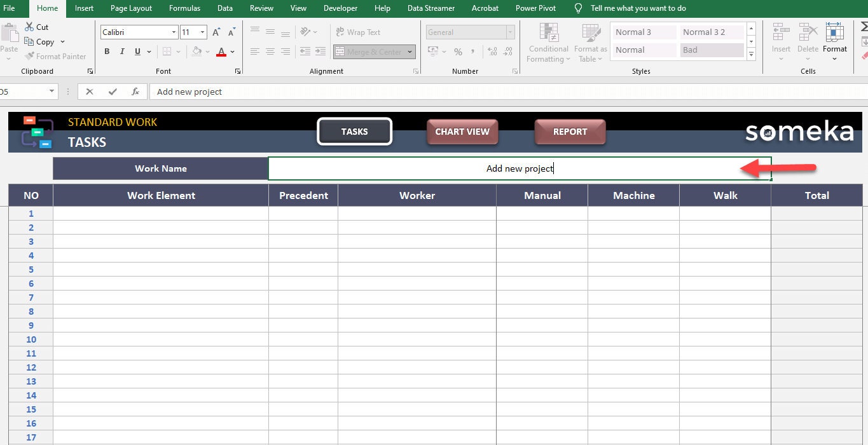Open the Font Color dropdown arrow
The image size is (868, 445).
point(233,51)
